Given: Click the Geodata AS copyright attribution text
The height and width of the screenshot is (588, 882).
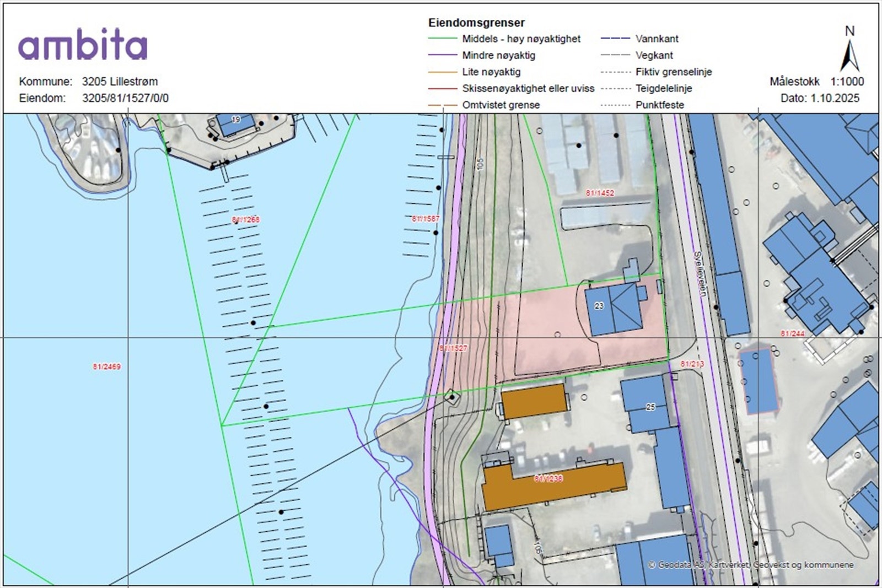Looking at the screenshot, I should (751, 565).
